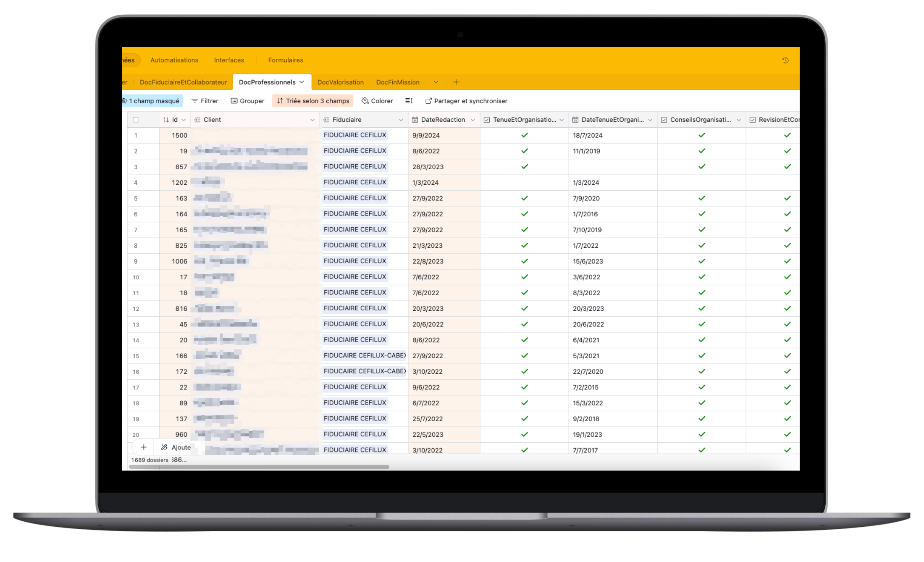924x562 pixels.
Task: Click the row height icon
Action: point(409,101)
